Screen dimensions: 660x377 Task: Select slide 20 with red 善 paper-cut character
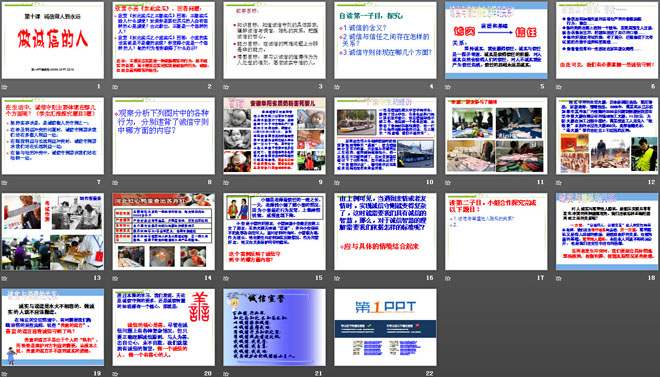pos(164,327)
